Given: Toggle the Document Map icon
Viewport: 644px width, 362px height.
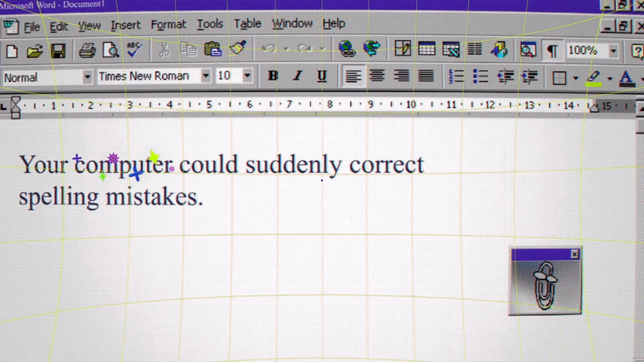Looking at the screenshot, I should 528,50.
